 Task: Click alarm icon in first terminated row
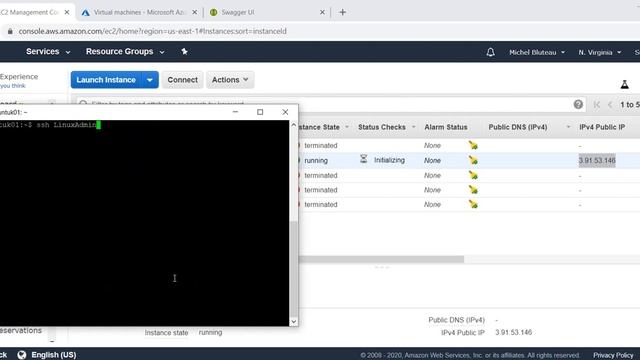click(x=473, y=145)
